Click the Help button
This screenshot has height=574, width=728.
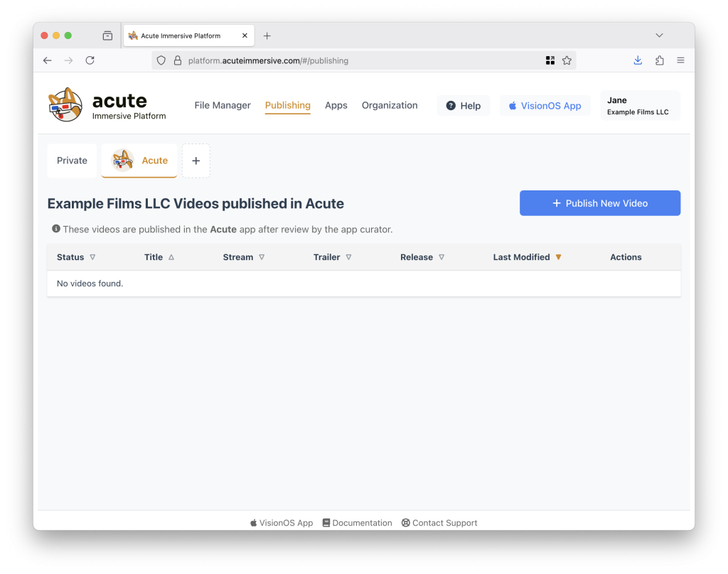coord(464,106)
